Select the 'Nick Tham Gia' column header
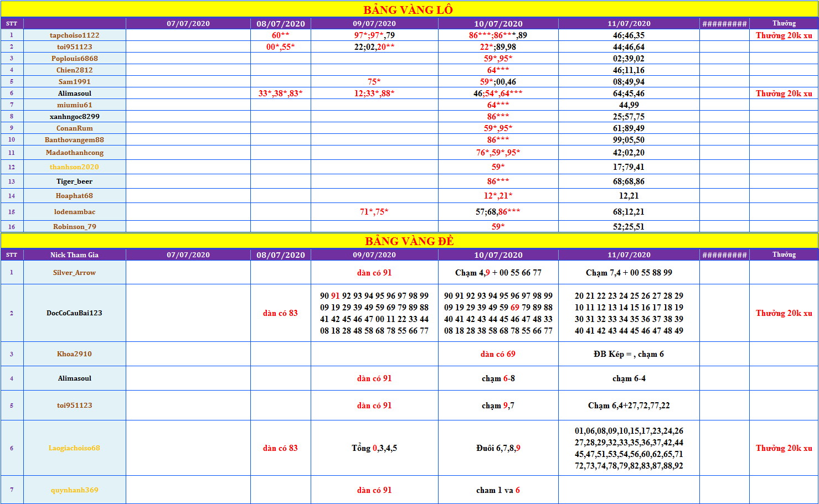819x504 pixels. (75, 255)
